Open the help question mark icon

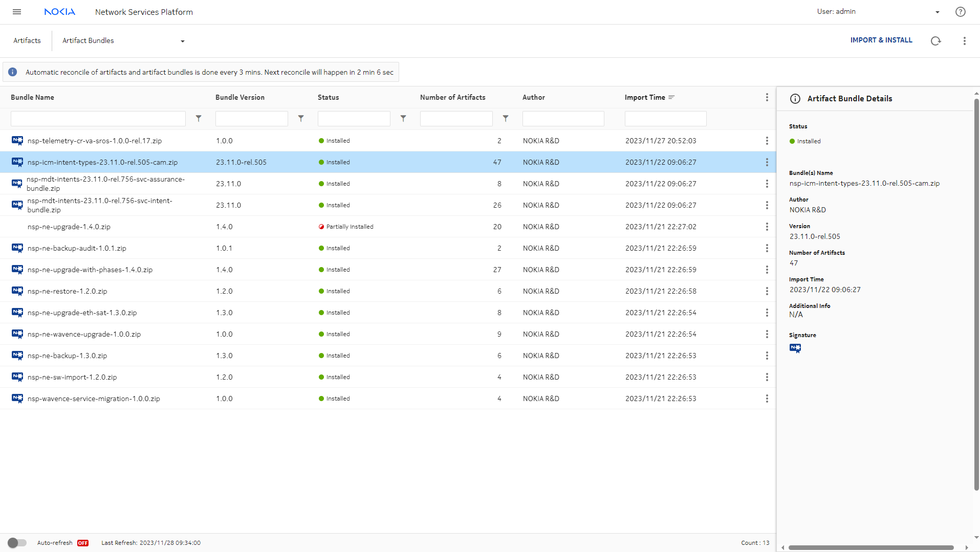coord(960,12)
